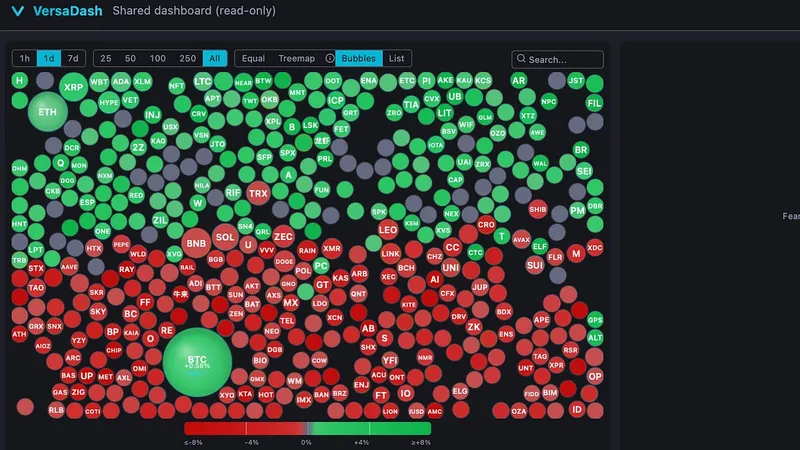The height and width of the screenshot is (450, 800).
Task: Open the OP bubble
Action: pos(595,377)
